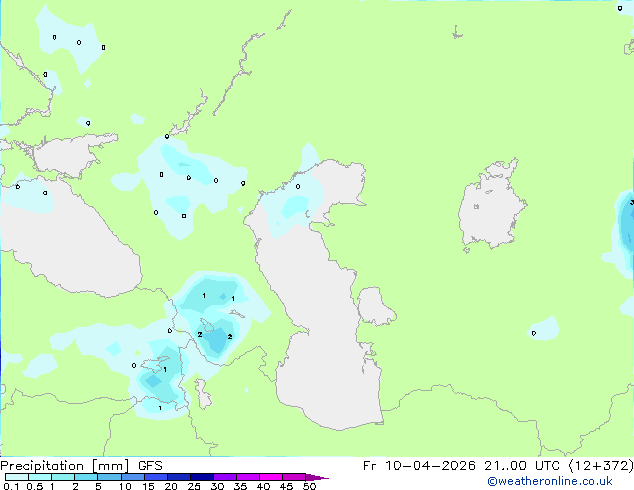The width and height of the screenshot is (634, 490).
Task: Select the 0.1–0.5 mm legend swatch
Action: [17, 477]
